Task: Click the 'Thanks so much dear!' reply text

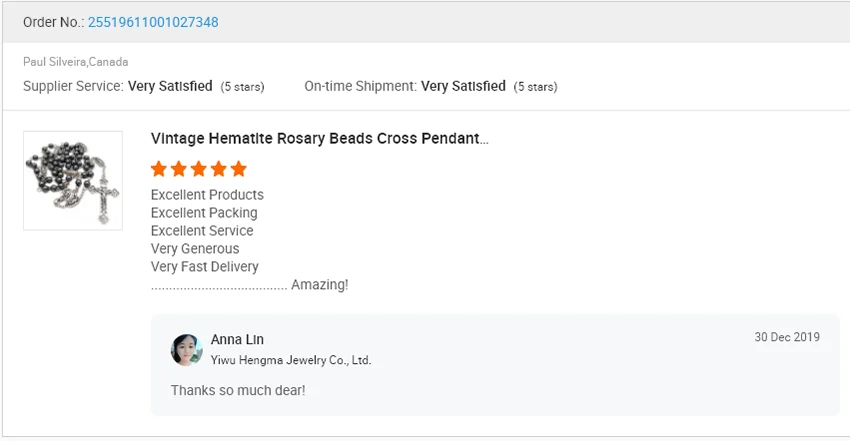Action: pos(238,390)
